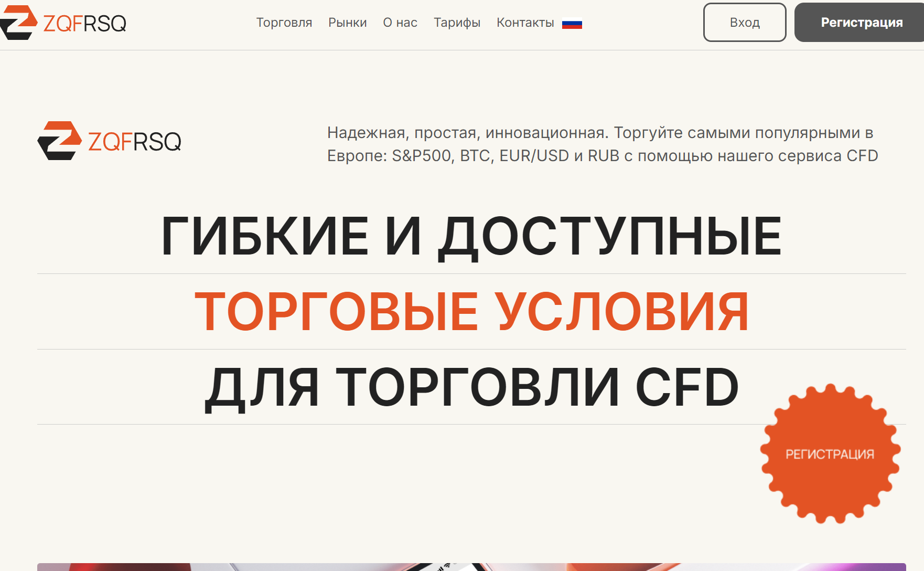Go to the Рынки section
This screenshot has width=924, height=571.
coord(347,23)
